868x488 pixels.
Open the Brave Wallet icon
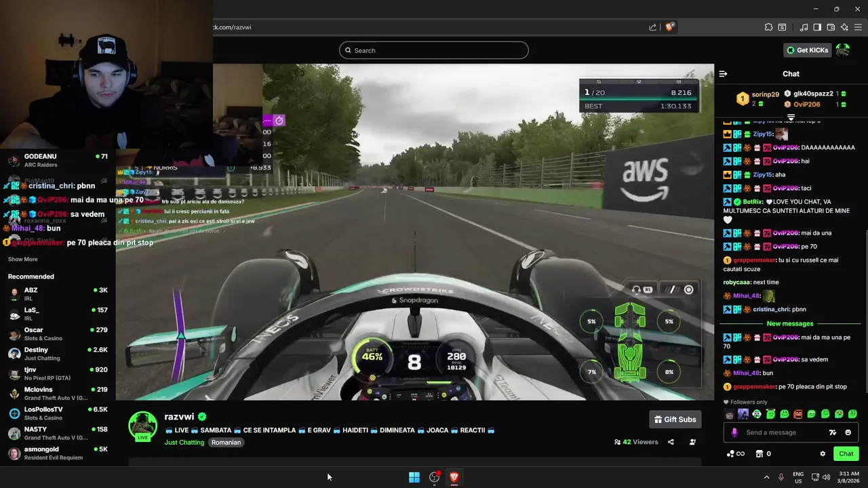831,27
